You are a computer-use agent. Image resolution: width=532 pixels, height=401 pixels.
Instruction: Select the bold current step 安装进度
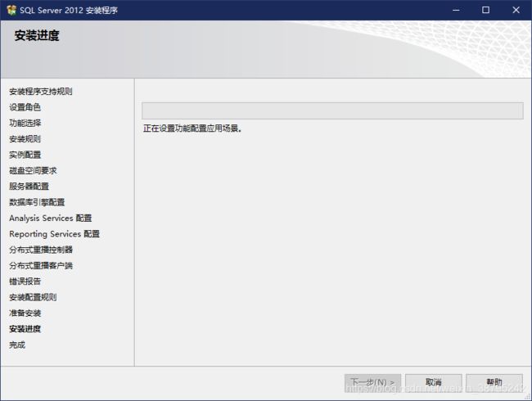click(25, 329)
